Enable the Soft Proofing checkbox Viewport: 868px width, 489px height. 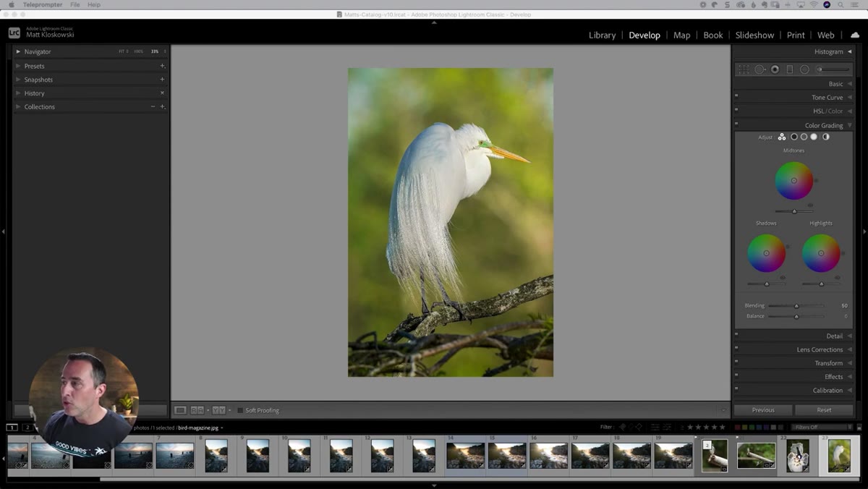240,410
